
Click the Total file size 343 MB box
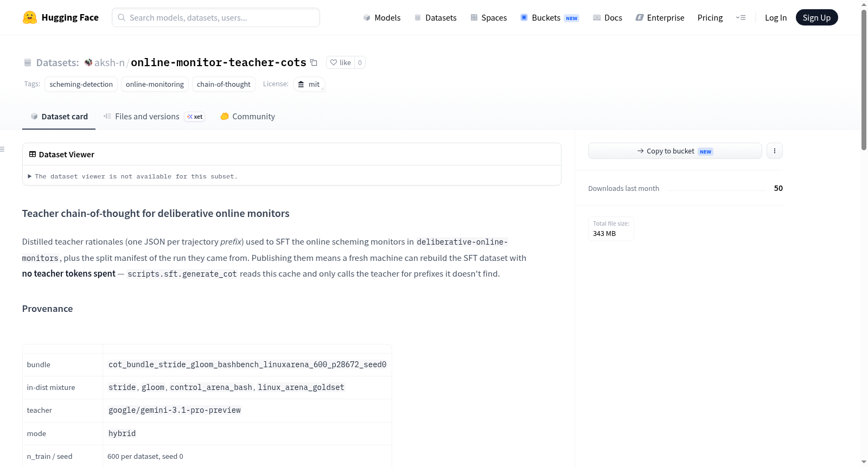[611, 228]
